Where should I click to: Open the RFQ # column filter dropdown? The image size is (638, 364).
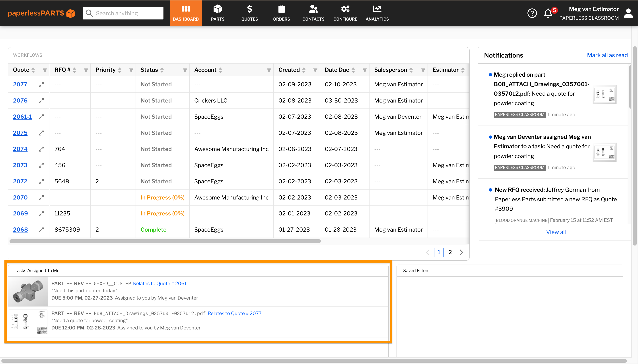click(x=86, y=70)
